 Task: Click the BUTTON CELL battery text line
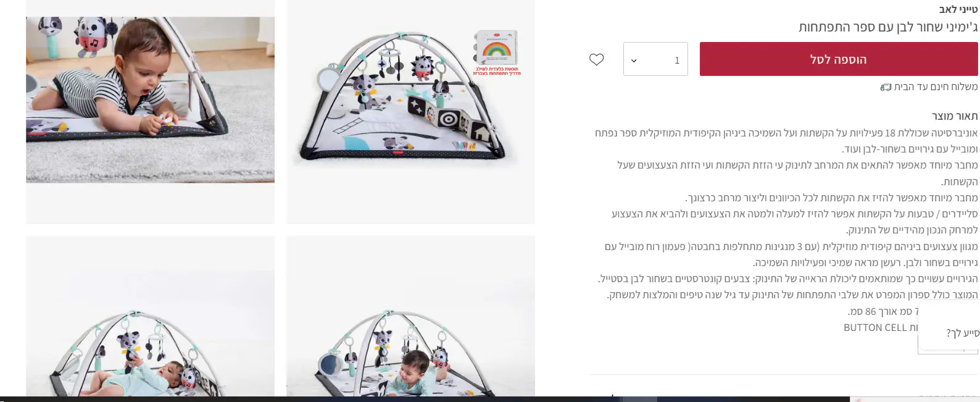[x=881, y=327]
